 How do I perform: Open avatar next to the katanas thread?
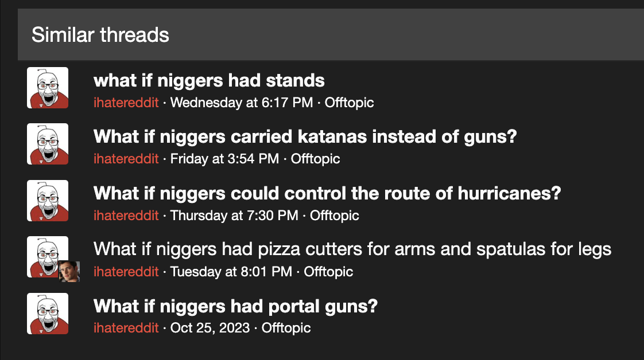(x=48, y=144)
